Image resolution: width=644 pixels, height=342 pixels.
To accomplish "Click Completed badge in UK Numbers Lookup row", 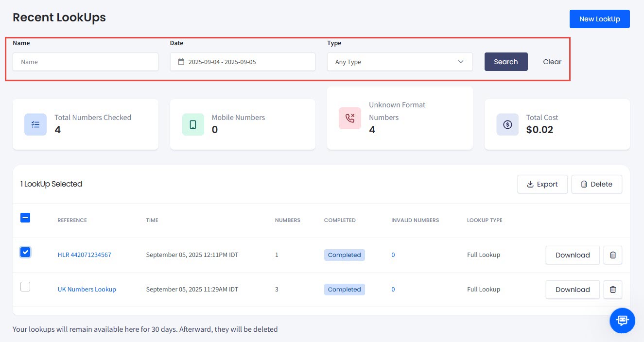I will [x=345, y=290].
